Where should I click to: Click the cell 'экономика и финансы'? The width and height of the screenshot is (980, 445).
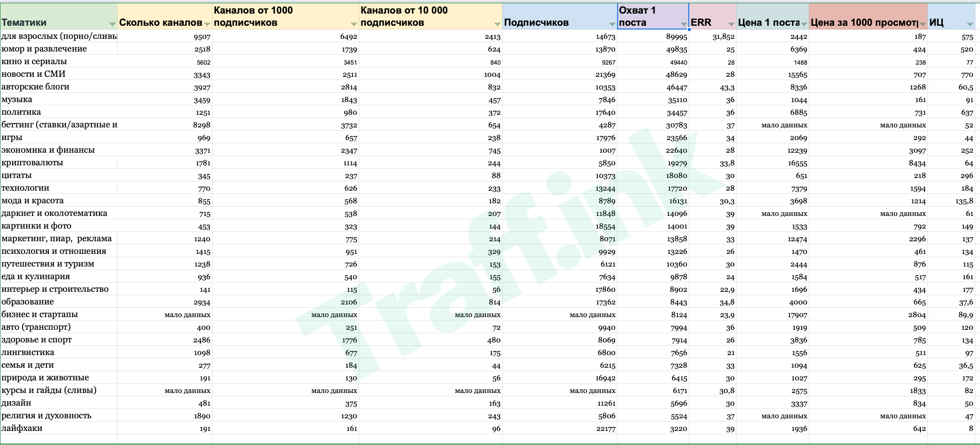(x=59, y=150)
